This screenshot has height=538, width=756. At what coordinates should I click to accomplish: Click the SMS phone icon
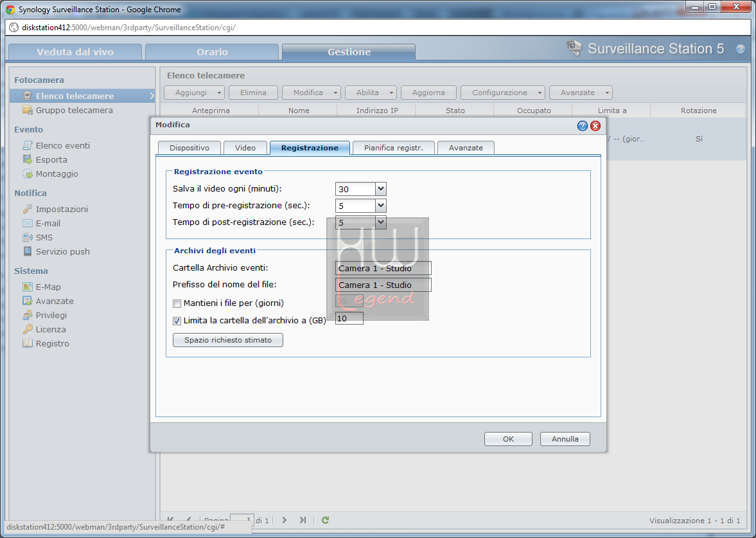coord(28,237)
